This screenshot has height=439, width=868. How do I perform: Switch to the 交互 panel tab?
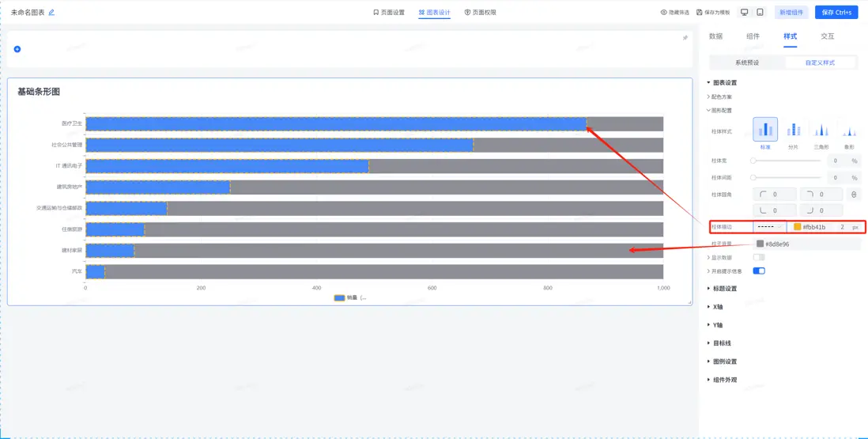[827, 36]
